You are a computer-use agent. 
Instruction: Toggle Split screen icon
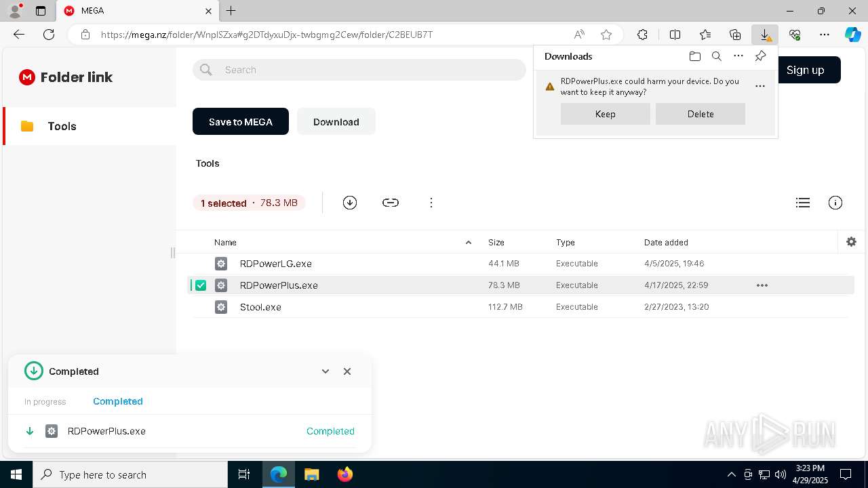coord(675,35)
